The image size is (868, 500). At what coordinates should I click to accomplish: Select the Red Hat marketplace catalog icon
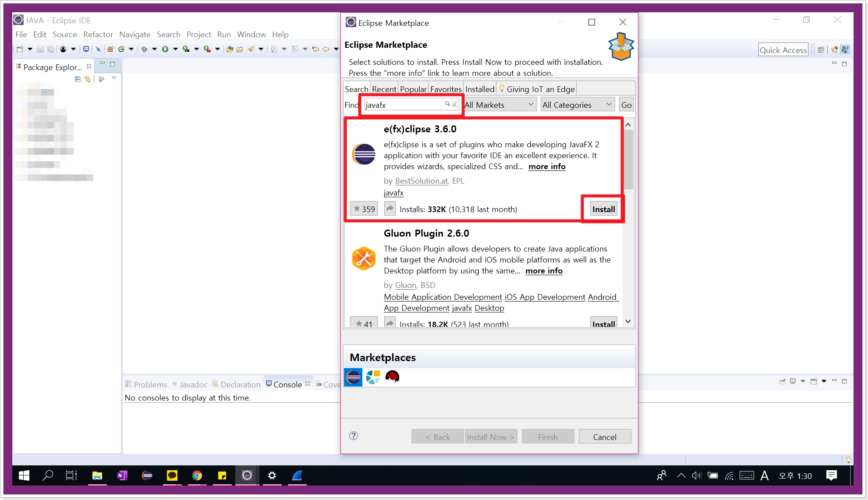pyautogui.click(x=392, y=377)
